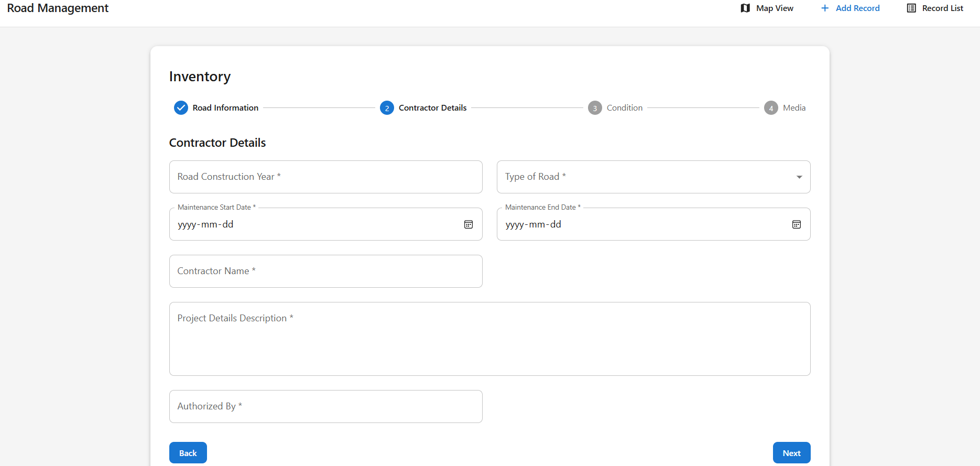Focus the Road Construction Year field
The image size is (980, 466).
click(326, 177)
